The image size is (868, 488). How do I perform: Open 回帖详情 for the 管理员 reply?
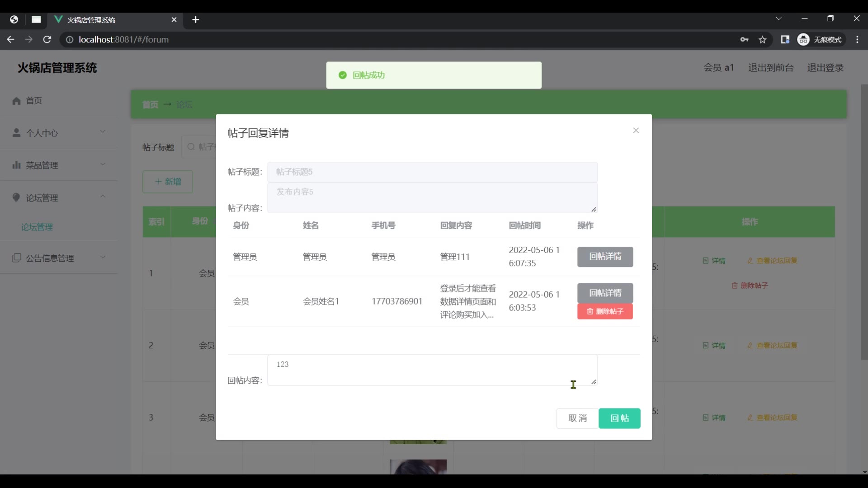pos(605,257)
